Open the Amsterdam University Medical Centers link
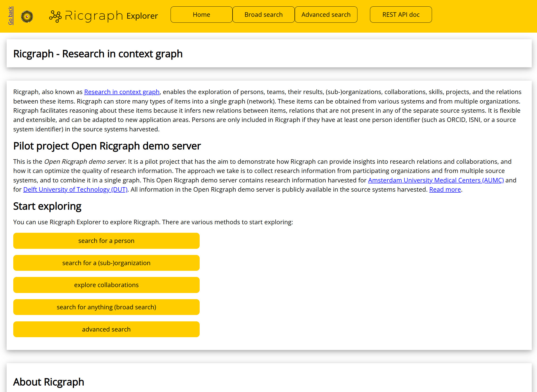 point(436,180)
